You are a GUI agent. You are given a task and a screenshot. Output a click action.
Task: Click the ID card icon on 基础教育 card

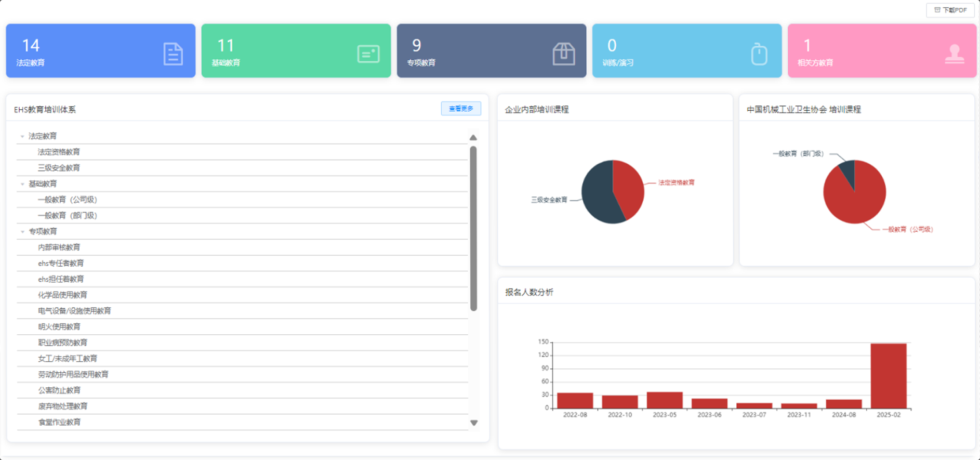click(x=368, y=54)
